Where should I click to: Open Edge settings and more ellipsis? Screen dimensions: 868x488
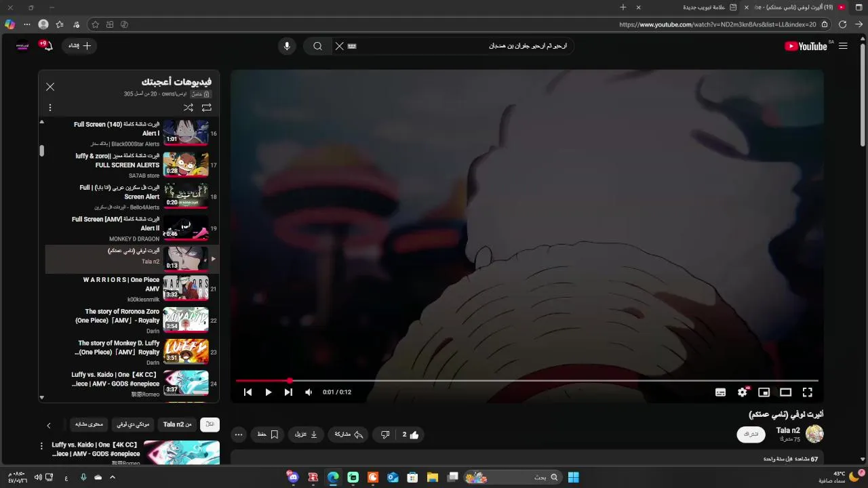27,24
